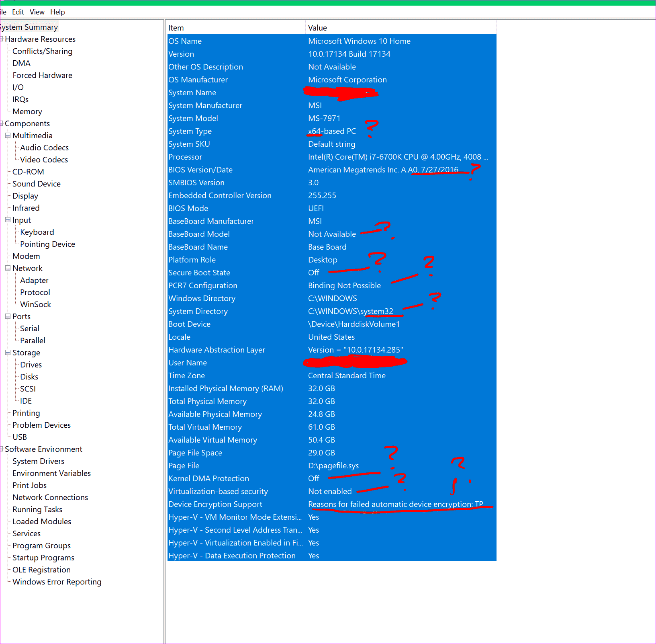This screenshot has width=656, height=644.
Task: Select Infrared in the tree
Action: pyautogui.click(x=26, y=208)
